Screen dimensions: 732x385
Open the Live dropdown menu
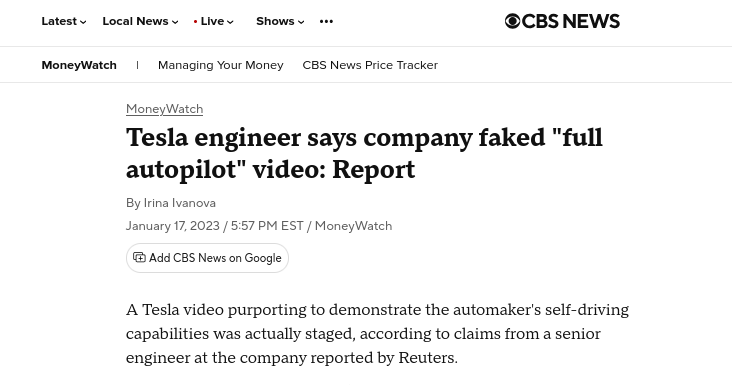tap(214, 21)
